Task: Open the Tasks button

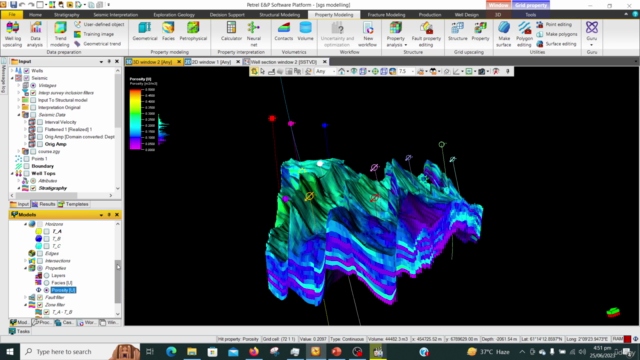Action: point(19,331)
